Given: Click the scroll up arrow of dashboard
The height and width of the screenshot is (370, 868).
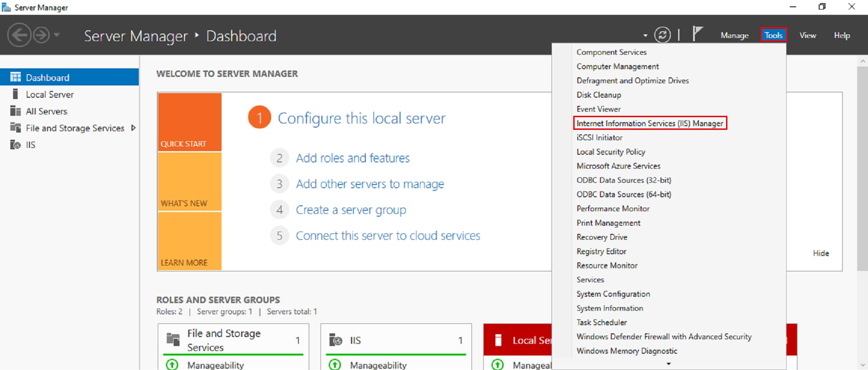Looking at the screenshot, I should point(863,61).
